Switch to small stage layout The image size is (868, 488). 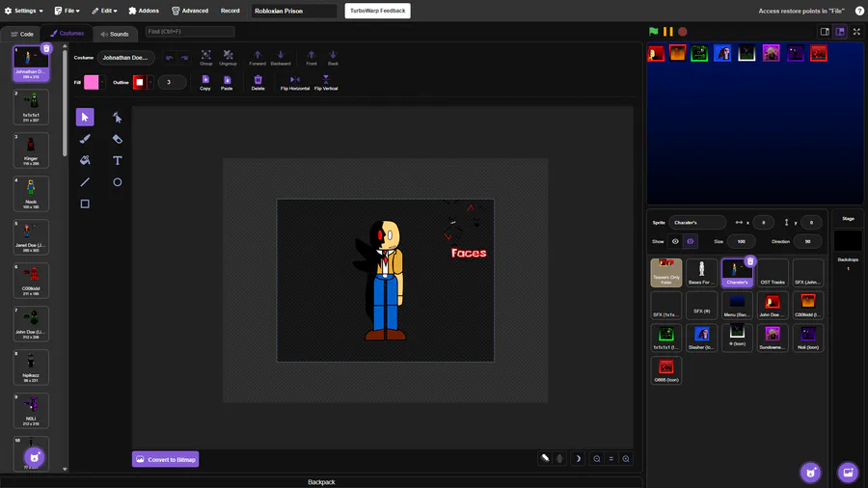825,32
